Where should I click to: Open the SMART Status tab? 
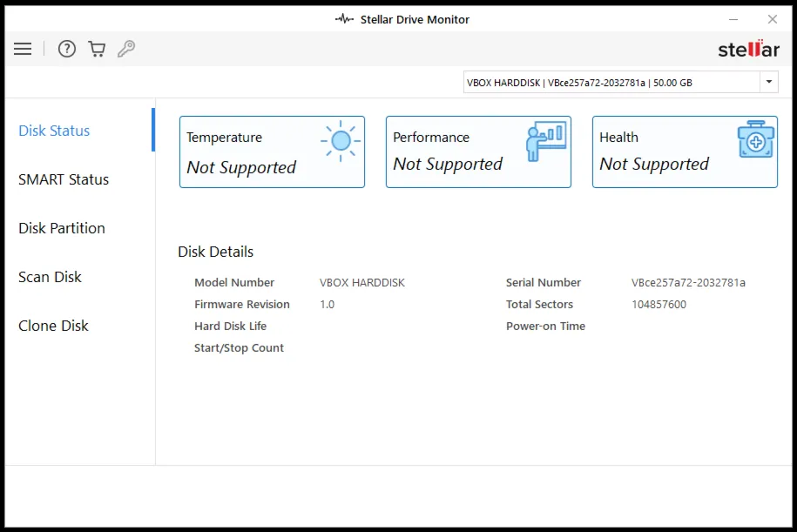click(x=64, y=179)
